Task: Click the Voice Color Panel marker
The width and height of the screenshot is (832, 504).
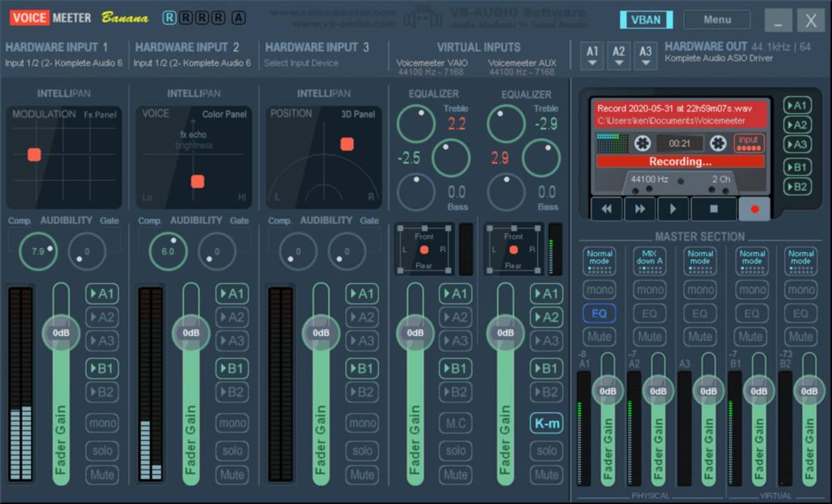Action: pyautogui.click(x=198, y=182)
